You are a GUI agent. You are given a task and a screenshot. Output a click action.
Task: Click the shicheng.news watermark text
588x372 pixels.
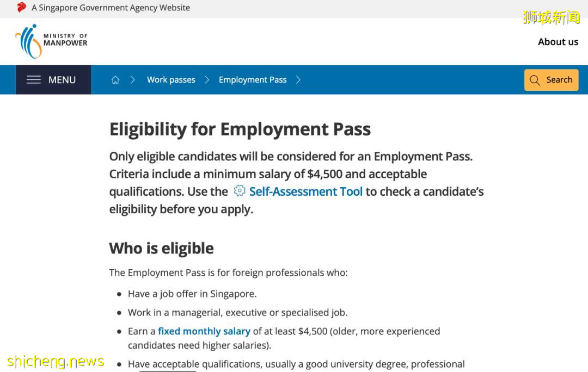(x=56, y=361)
